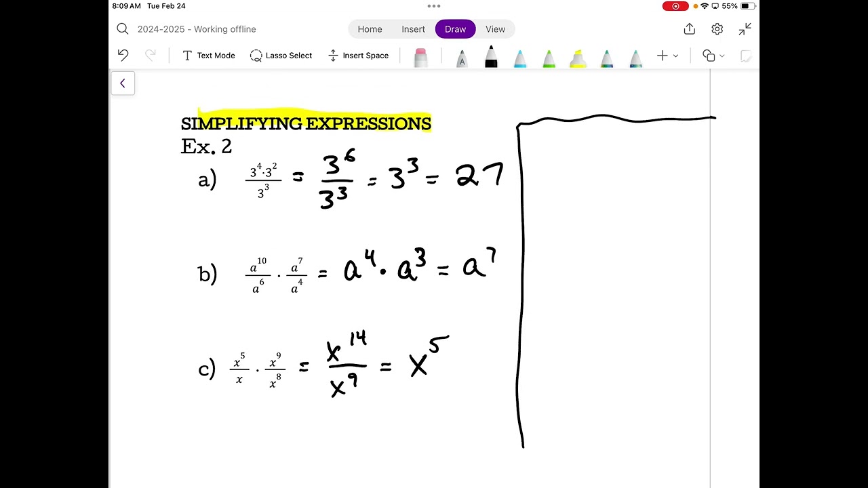Enter full screen with diagonal arrows icon
The height and width of the screenshot is (488, 868).
pos(745,29)
